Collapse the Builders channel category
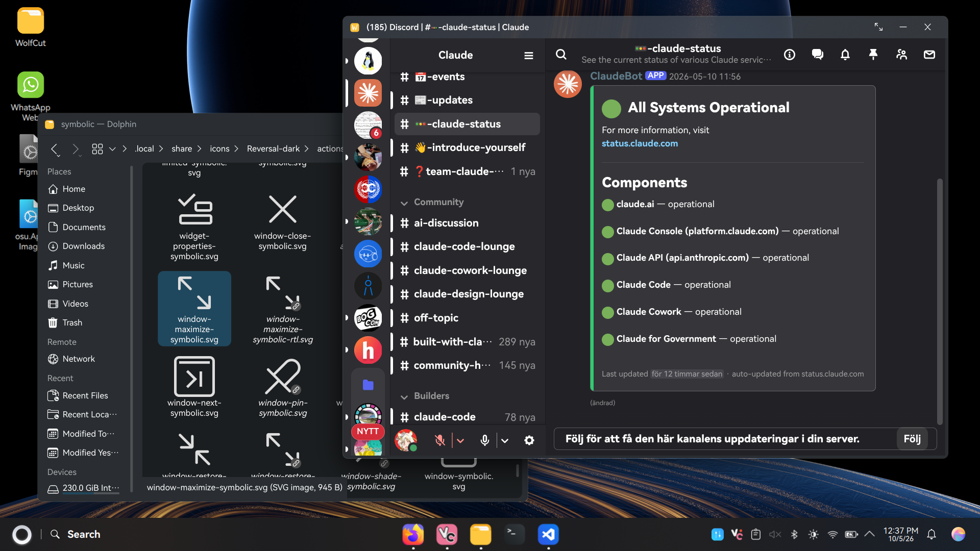The image size is (980, 551). 425,396
